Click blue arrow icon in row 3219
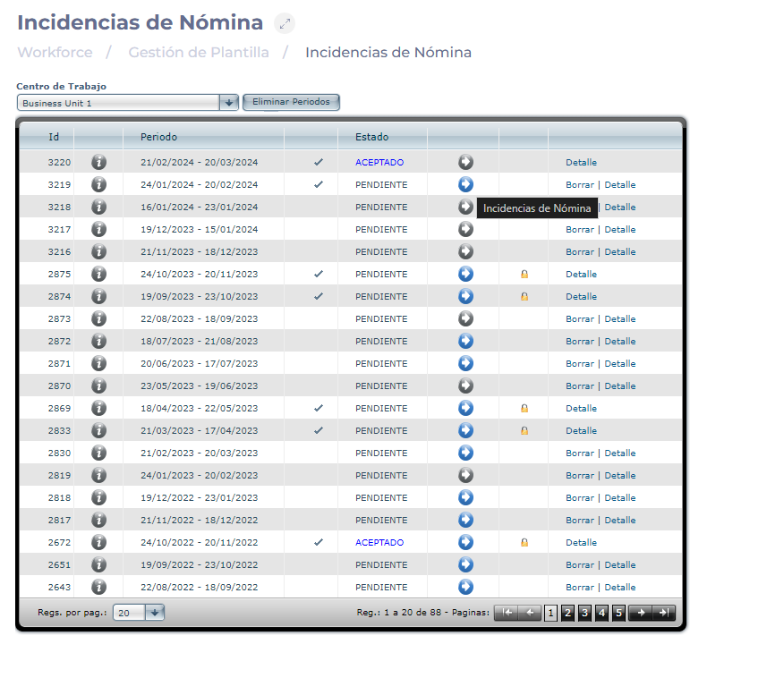The image size is (784, 678). (x=465, y=184)
